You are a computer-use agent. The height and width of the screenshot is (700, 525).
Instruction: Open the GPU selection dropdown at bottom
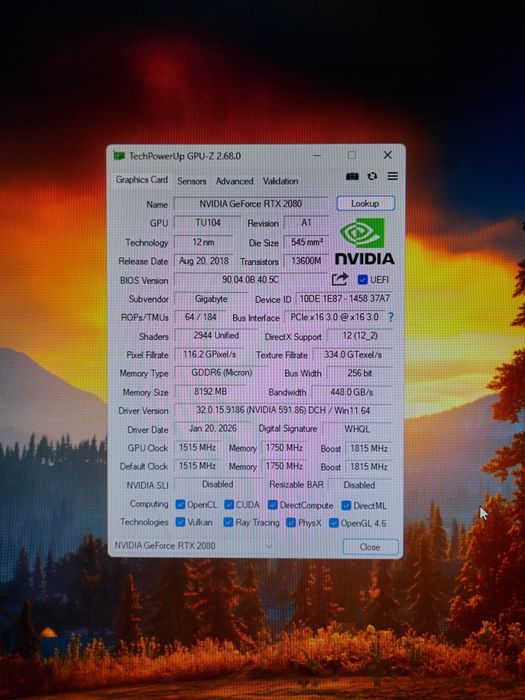[x=193, y=546]
